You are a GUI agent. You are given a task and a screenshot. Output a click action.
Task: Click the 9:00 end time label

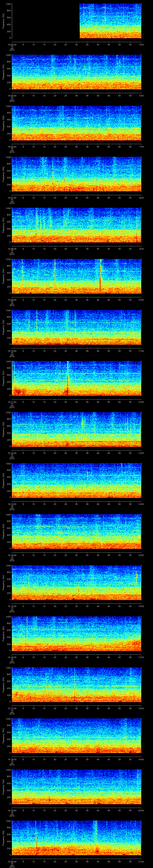(141, 249)
